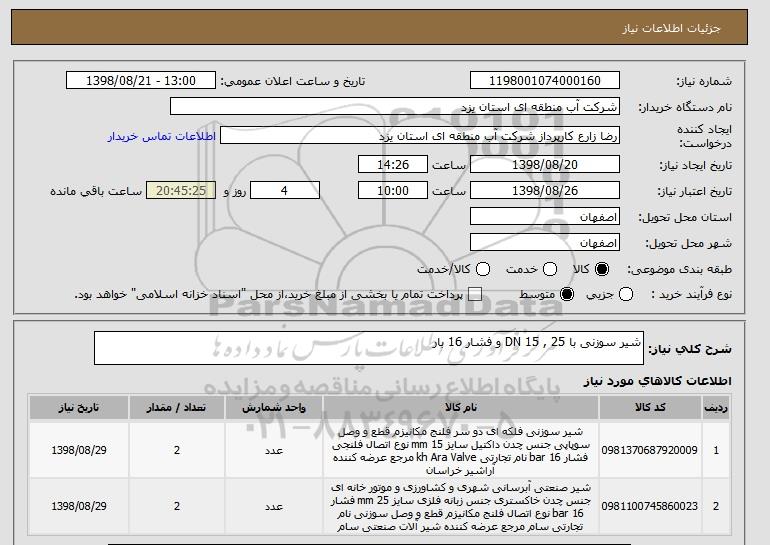The height and width of the screenshot is (545, 770).
Task: Click the quantity 2 in row 2
Action: pos(177,506)
